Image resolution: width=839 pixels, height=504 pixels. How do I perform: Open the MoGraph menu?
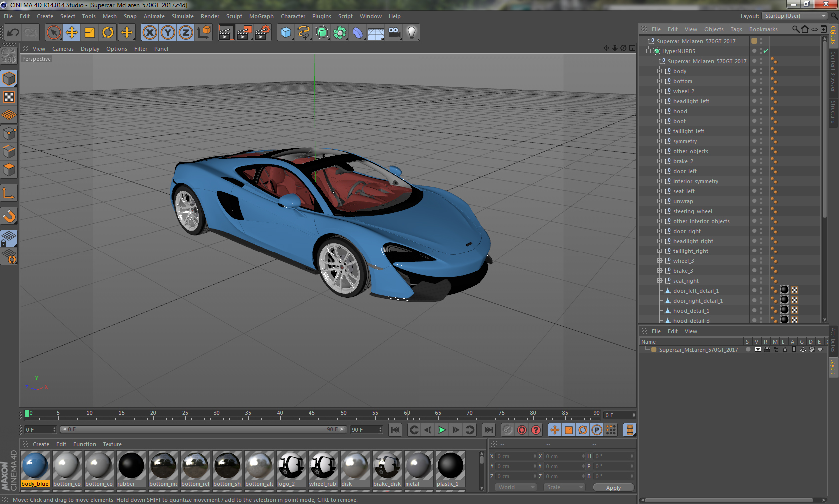click(x=261, y=16)
